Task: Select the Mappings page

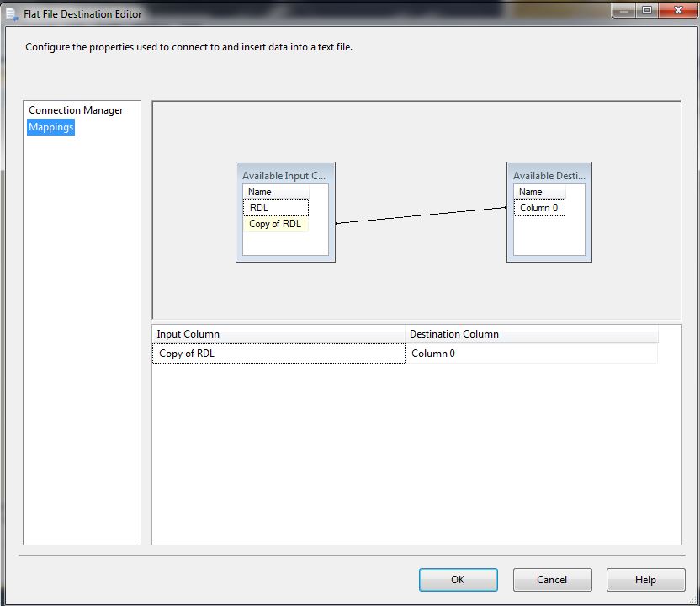Action: [x=50, y=127]
